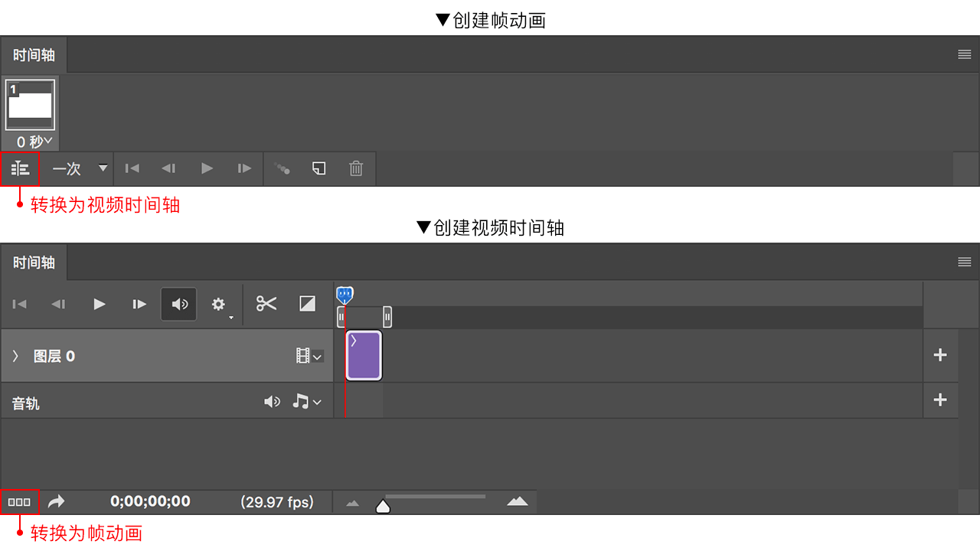The image size is (980, 551).
Task: Click the convert to frame animation icon
Action: pyautogui.click(x=20, y=502)
